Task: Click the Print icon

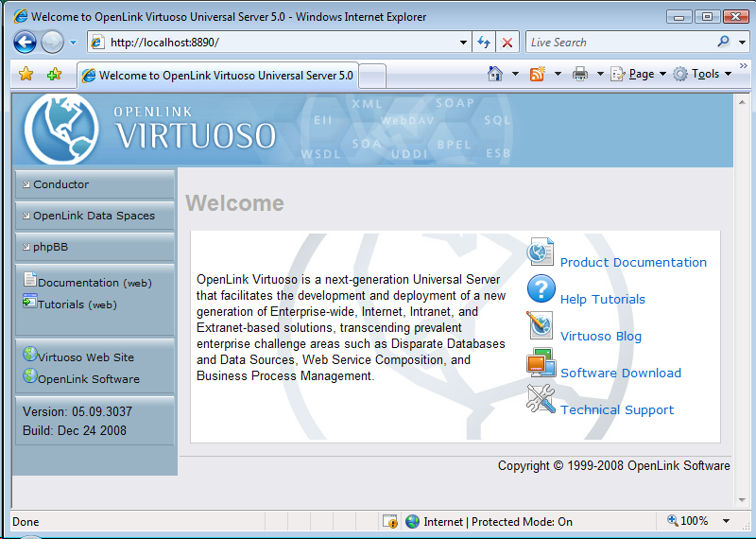Action: tap(579, 74)
